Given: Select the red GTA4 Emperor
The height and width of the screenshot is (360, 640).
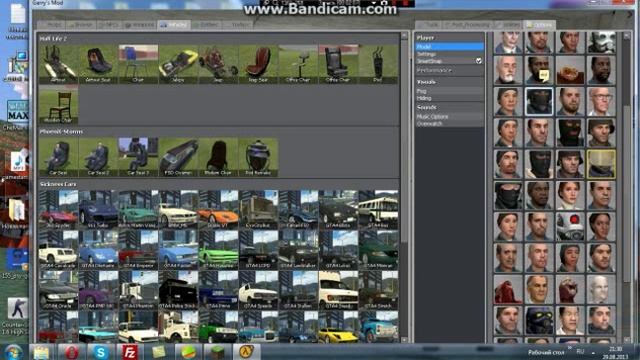Looking at the screenshot, I should click(138, 249).
